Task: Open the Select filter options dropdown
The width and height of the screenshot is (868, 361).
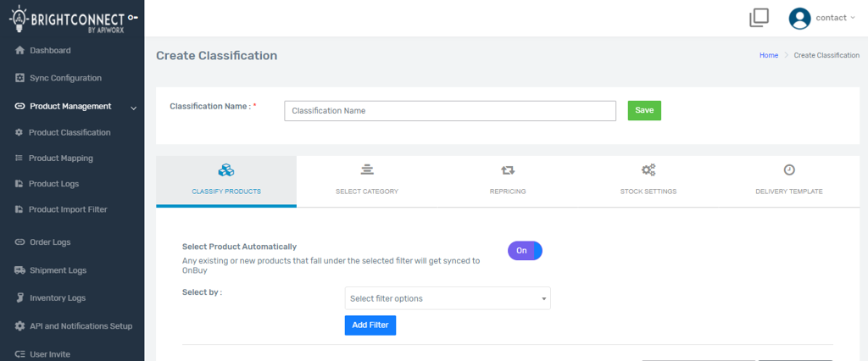Action: (x=448, y=298)
